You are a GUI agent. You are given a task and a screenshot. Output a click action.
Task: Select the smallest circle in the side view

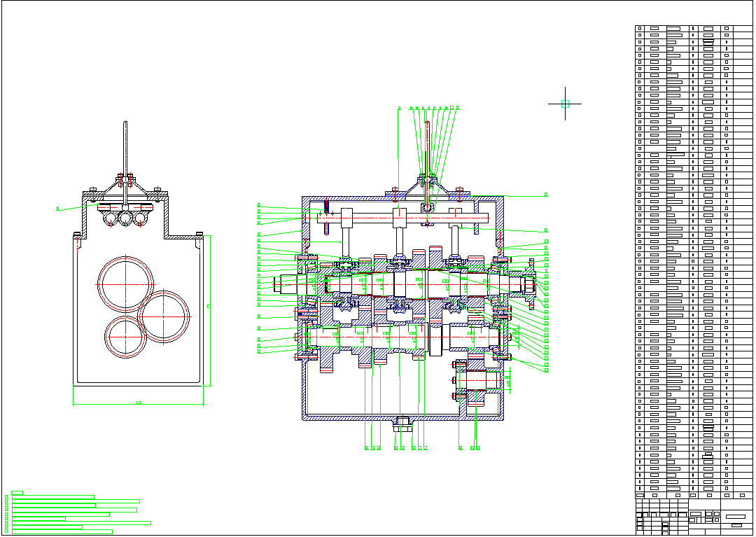click(x=125, y=337)
